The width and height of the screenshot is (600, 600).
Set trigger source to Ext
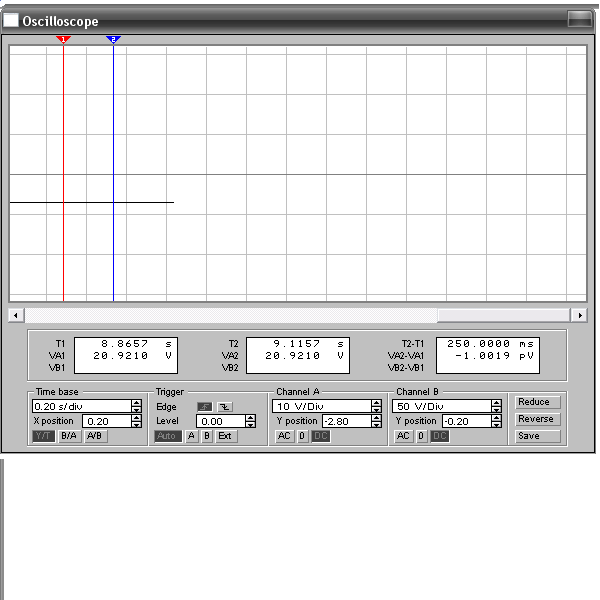[226, 436]
